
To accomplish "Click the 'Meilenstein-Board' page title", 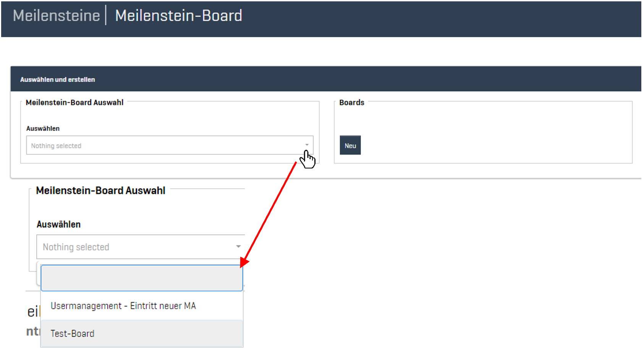I will (x=178, y=16).
